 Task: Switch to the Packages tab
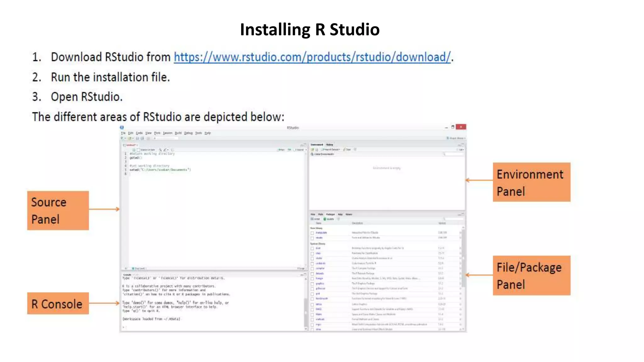pyautogui.click(x=330, y=214)
